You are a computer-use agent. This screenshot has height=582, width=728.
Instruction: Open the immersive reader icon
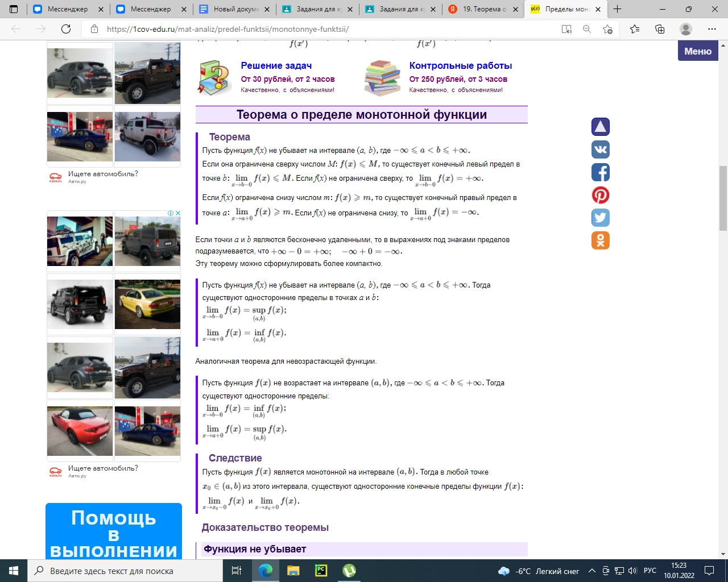pyautogui.click(x=566, y=29)
